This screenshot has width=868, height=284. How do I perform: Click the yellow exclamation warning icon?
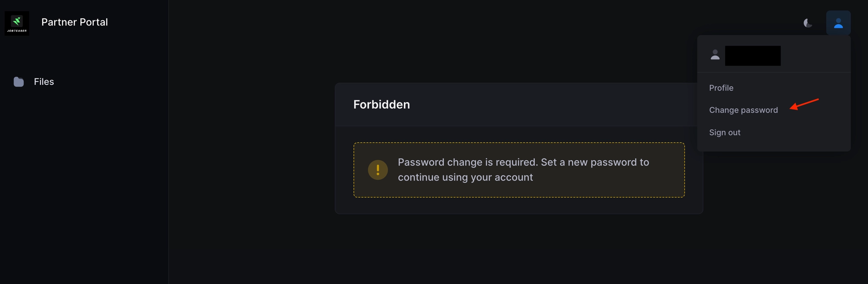point(378,170)
